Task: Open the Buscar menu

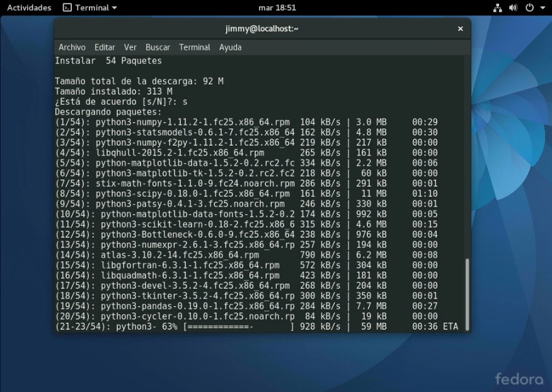Action: pyautogui.click(x=158, y=47)
